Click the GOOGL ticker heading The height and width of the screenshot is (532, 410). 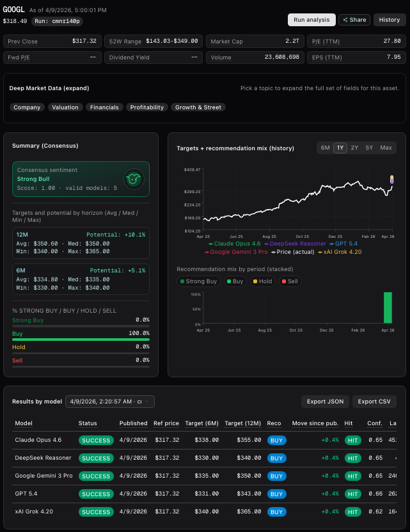point(14,10)
